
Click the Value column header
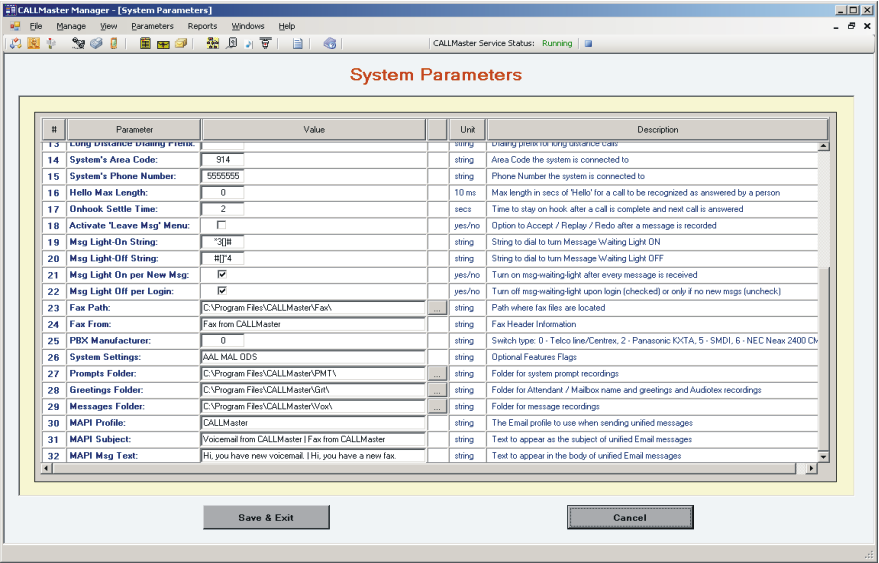[314, 130]
